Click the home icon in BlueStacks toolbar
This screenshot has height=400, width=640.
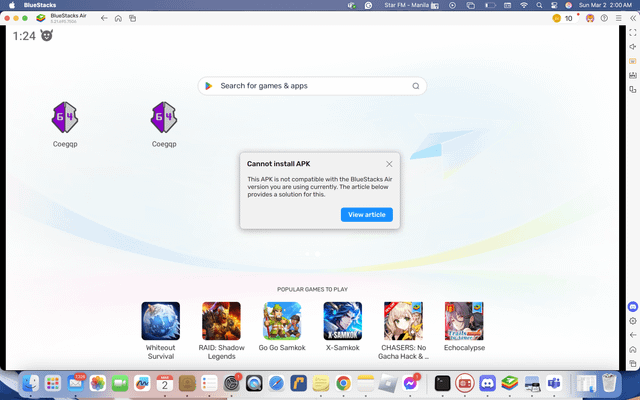(x=118, y=18)
